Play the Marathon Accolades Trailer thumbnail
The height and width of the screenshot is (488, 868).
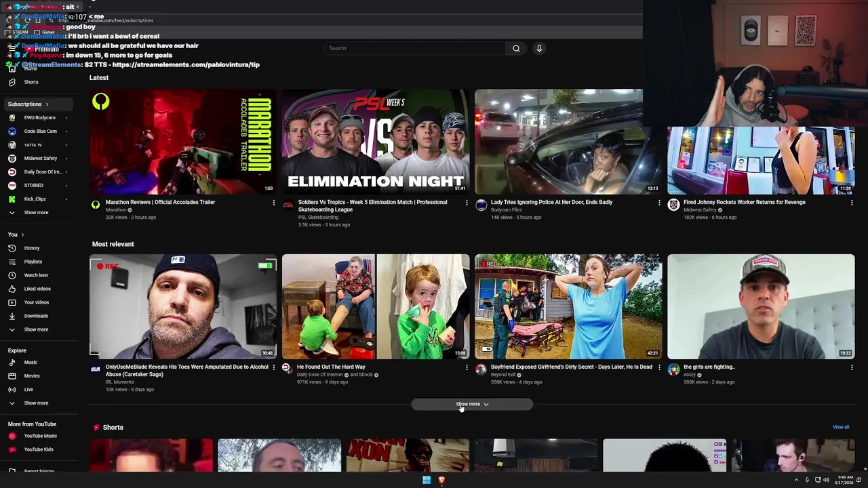(183, 142)
